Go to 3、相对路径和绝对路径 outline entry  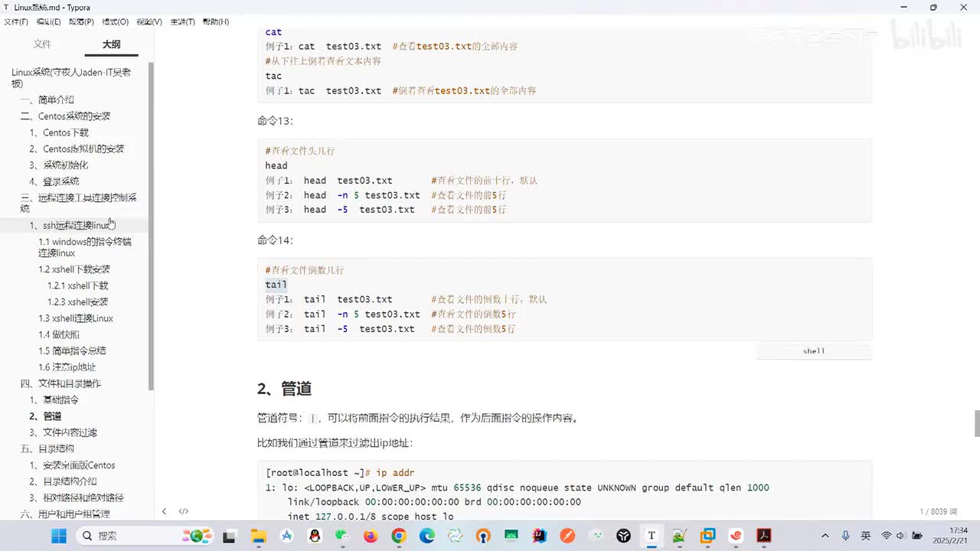[77, 497]
